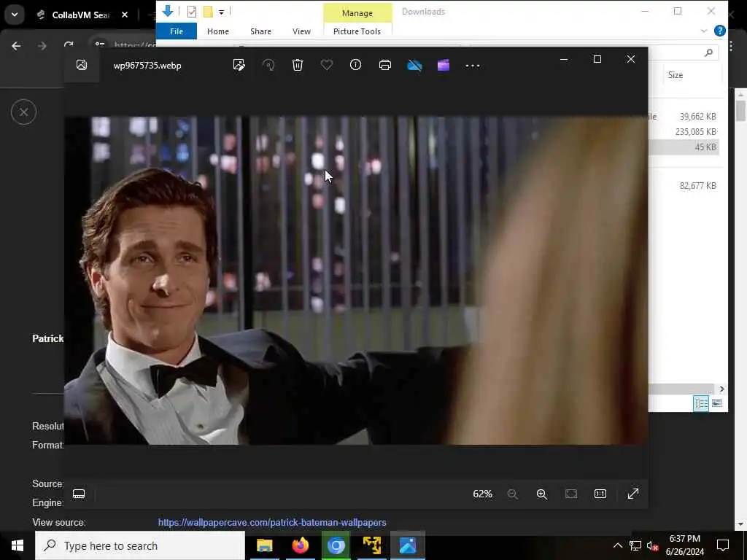Open the Photos app taskbar icon

408,545
